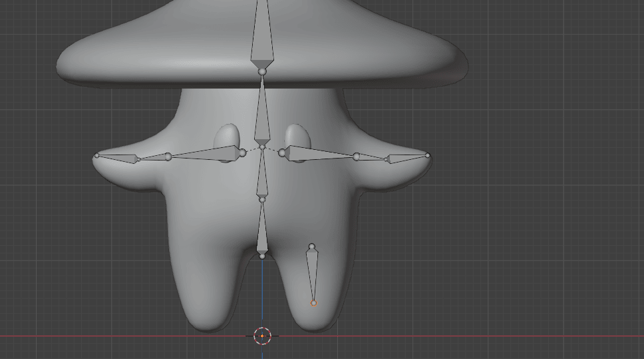
Task: Click the root joint at spine bottom
Action: [x=262, y=256]
